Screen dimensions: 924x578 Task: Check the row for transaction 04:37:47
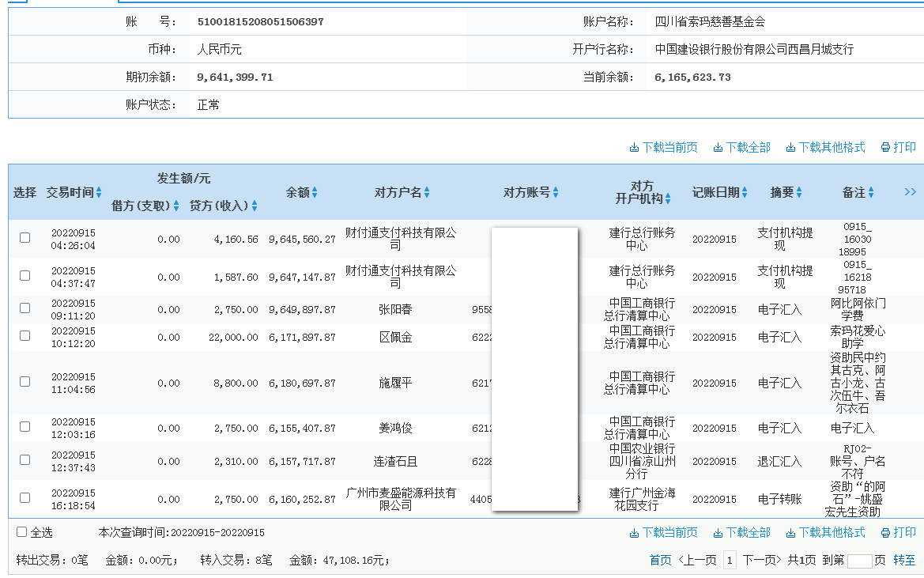click(25, 276)
